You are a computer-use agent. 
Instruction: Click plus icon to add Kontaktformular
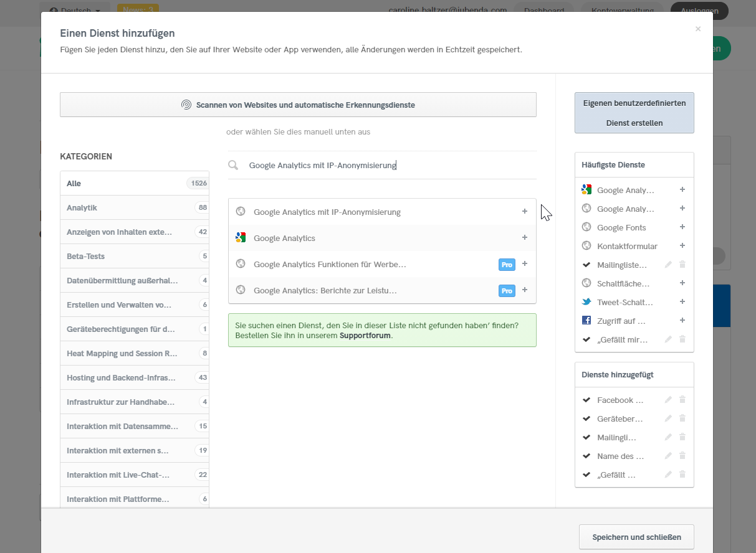(682, 246)
